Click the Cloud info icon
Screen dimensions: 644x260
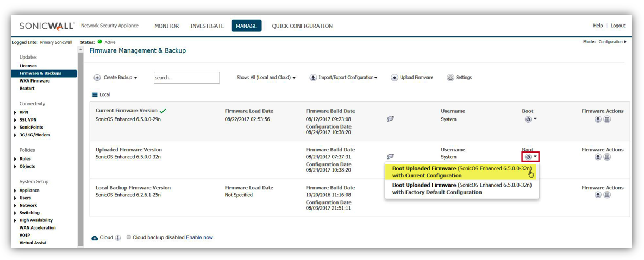pos(118,238)
